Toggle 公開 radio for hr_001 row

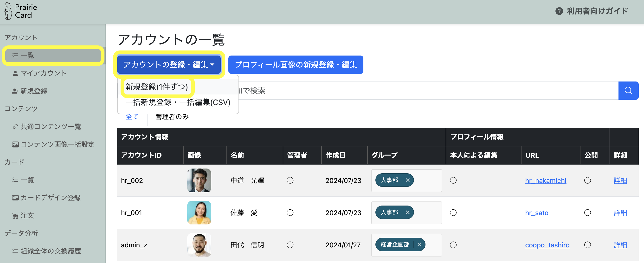[587, 213]
